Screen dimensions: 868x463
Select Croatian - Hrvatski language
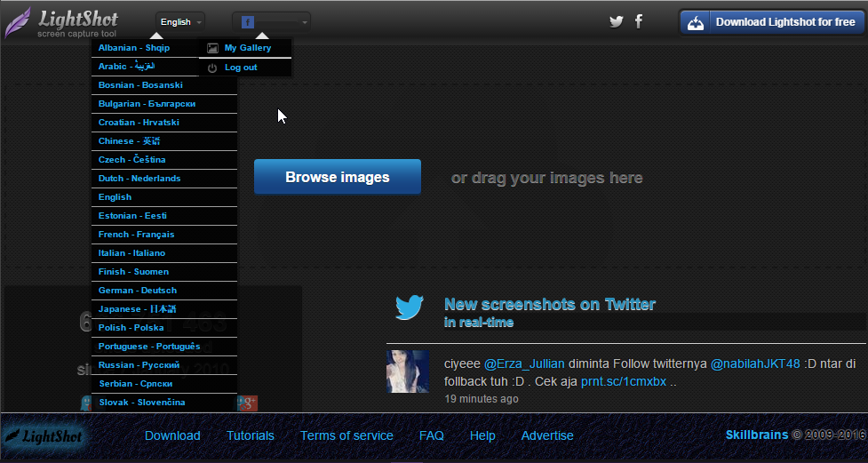point(164,123)
